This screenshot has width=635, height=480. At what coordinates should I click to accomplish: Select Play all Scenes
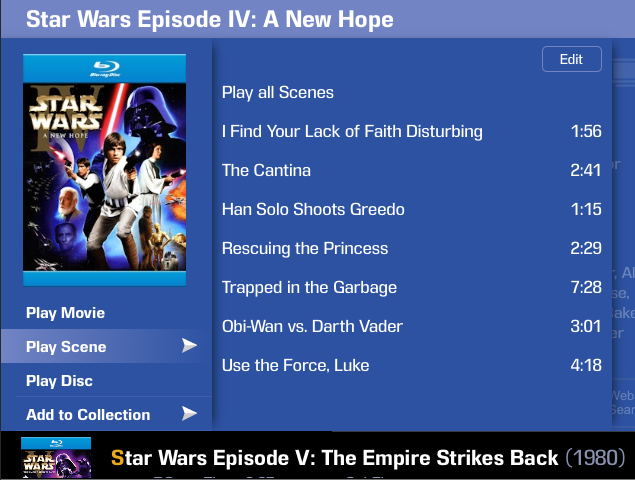tap(277, 92)
